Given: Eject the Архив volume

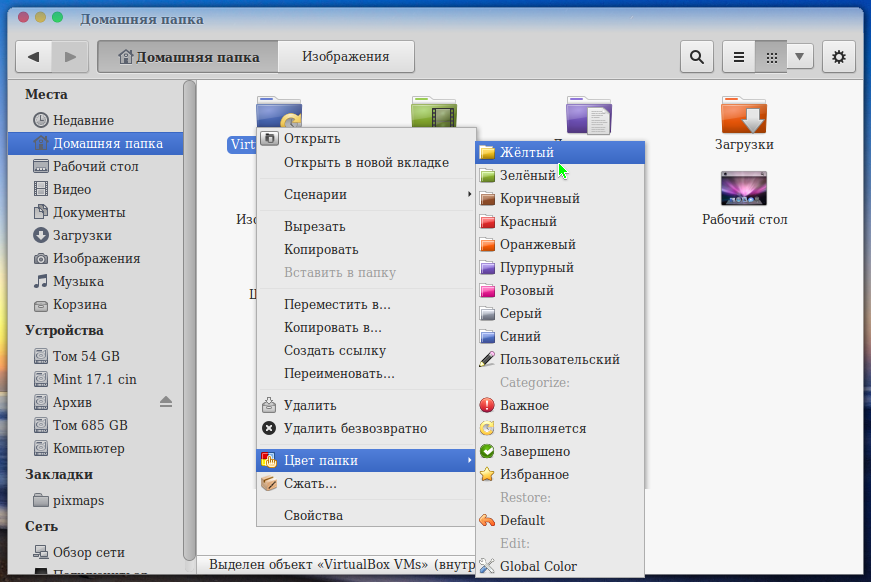Looking at the screenshot, I should pos(166,402).
